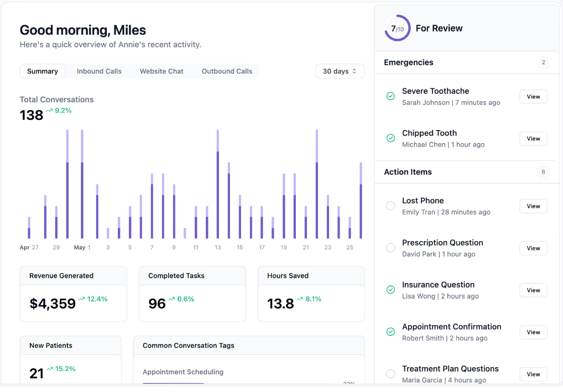Click the trend arrow in Revenue Generated card
The height and width of the screenshot is (392, 563).
pyautogui.click(x=82, y=299)
